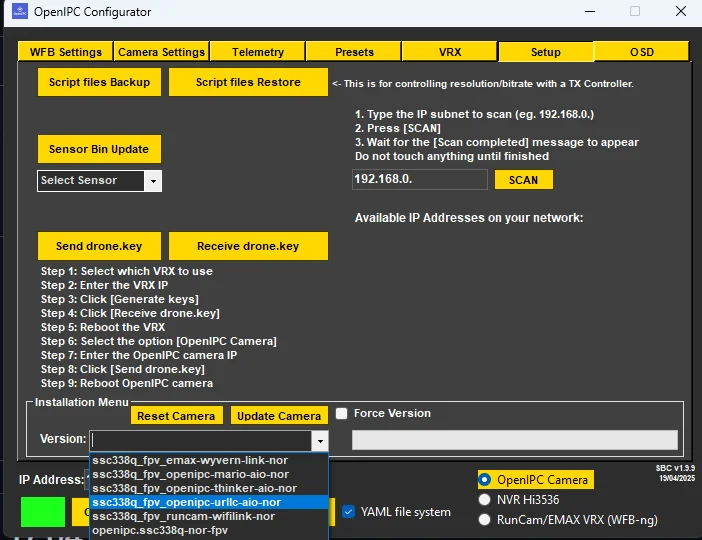Screen dimensions: 702x540
Task: Select the NVR Hi3536 radio option
Action: coord(484,499)
